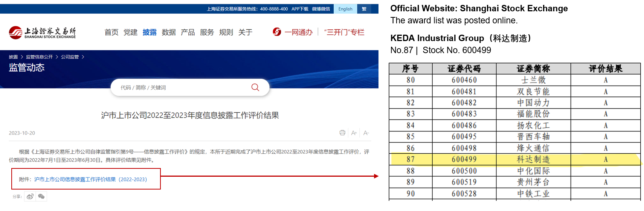Click the print page icon
The width and height of the screenshot is (644, 211).
pyautogui.click(x=342, y=133)
